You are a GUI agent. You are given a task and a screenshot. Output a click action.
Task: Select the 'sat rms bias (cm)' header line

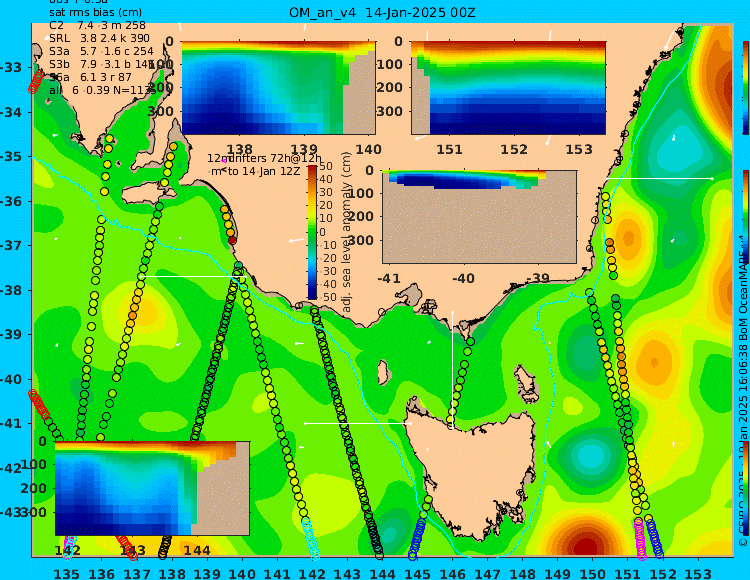[96, 12]
